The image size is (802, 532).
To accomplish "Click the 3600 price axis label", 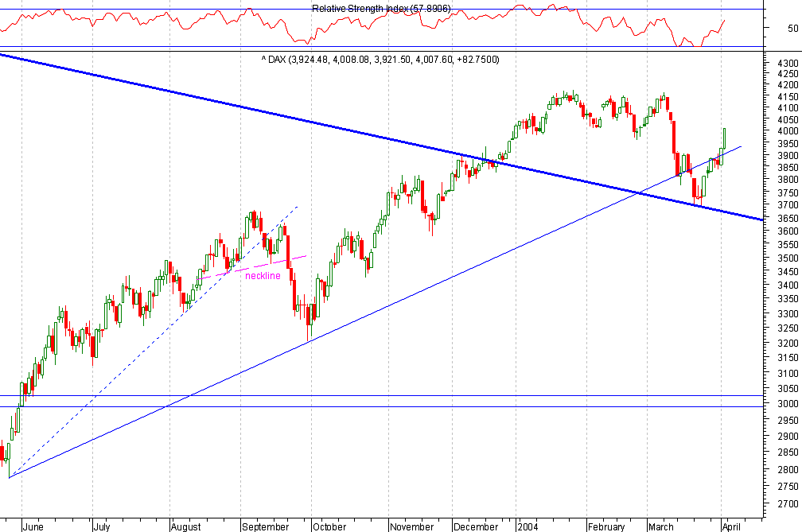I will 788,231.
